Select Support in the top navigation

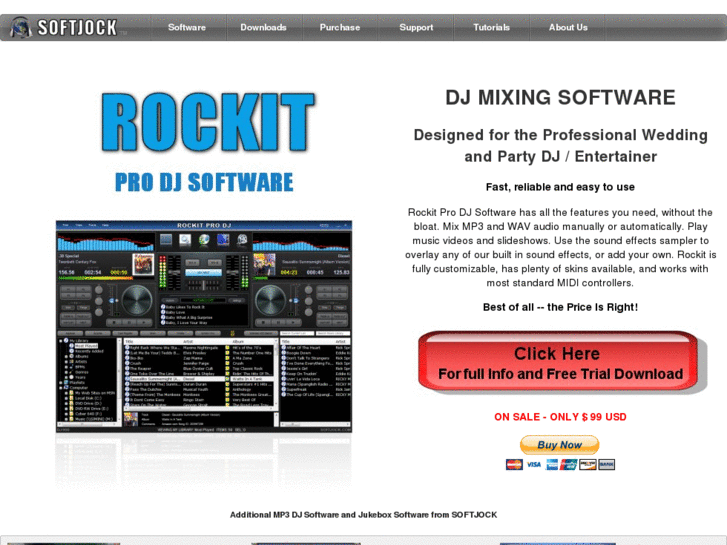click(416, 27)
